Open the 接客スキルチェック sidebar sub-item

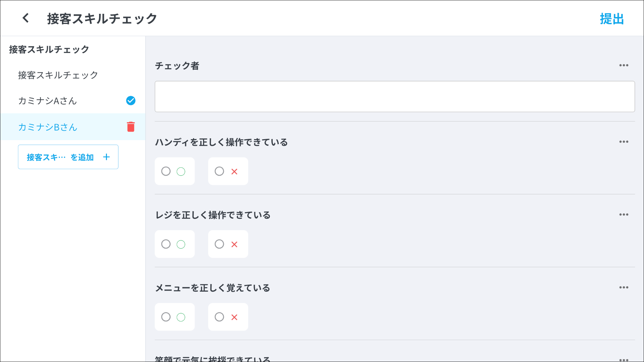point(58,75)
